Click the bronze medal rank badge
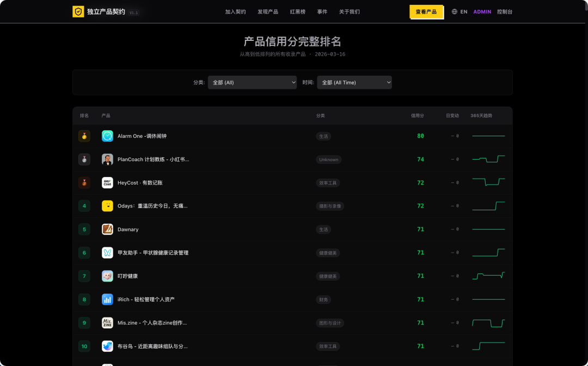Screen dimensions: 588x366 [84, 182]
